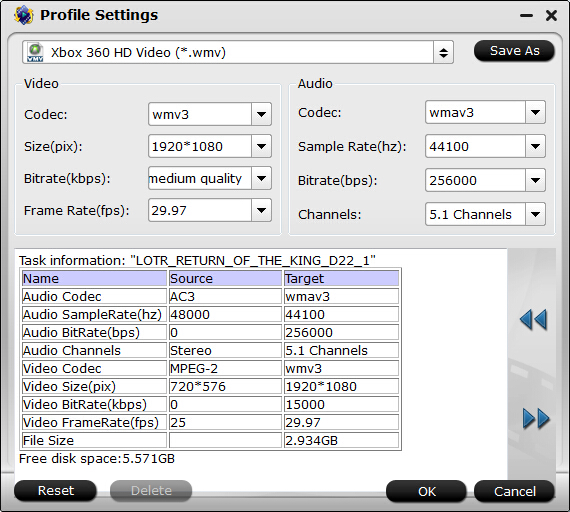Click the Task information title text
The height and width of the screenshot is (512, 570).
(x=197, y=260)
